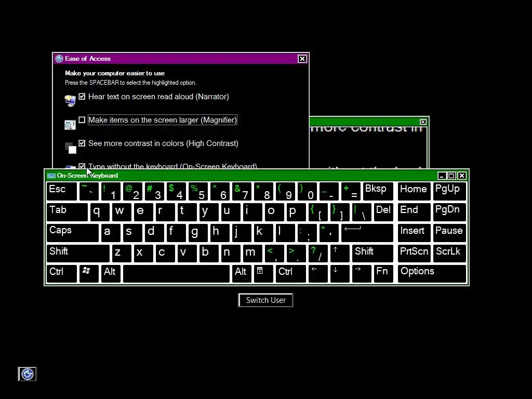Toggle the right Shift key
532x399 pixels.
click(373, 253)
